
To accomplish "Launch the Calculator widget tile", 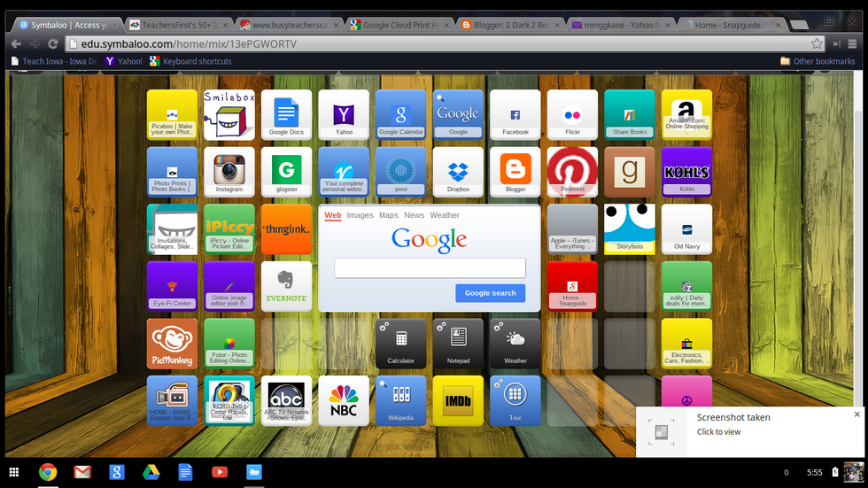I will point(400,344).
